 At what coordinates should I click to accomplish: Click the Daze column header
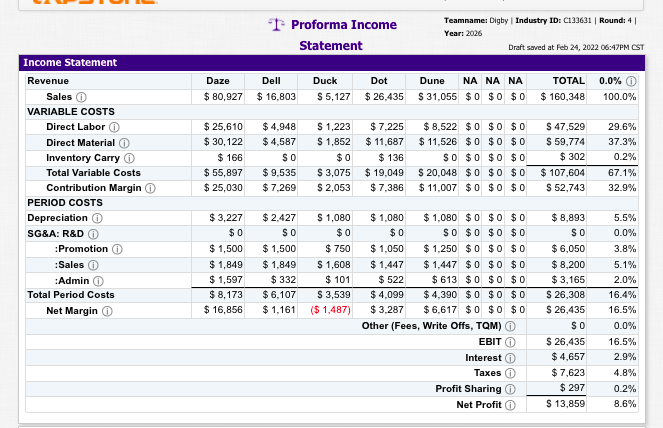(218, 81)
